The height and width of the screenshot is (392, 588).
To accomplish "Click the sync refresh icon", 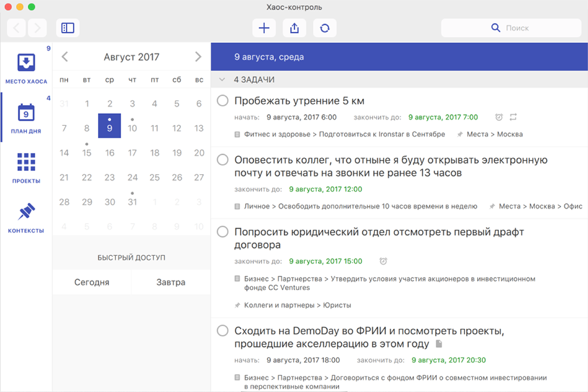I will pos(325,28).
